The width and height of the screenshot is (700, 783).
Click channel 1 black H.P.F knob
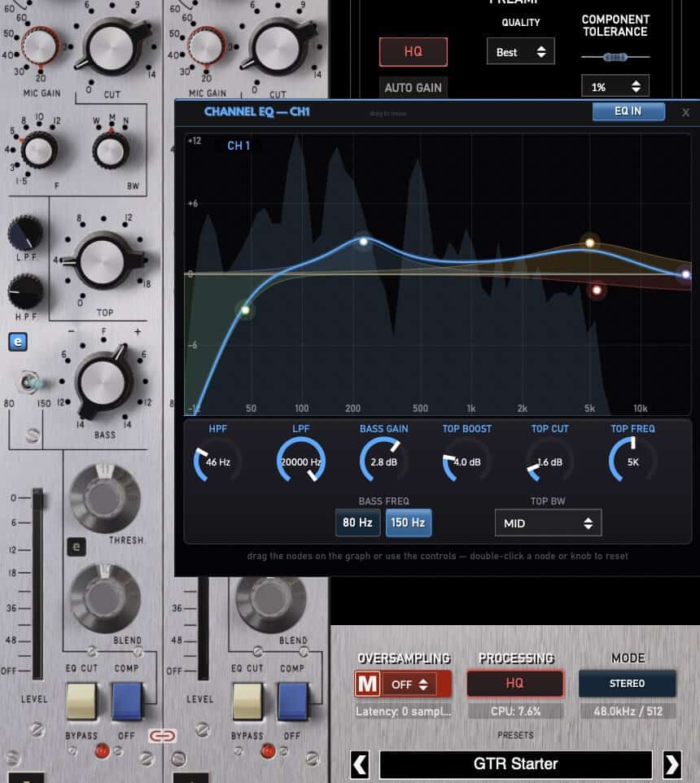(x=24, y=291)
